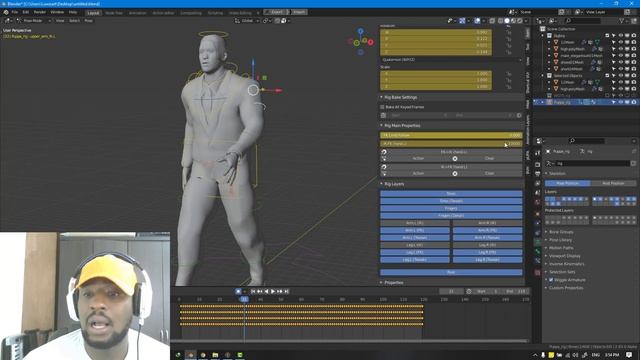Toggle the Fingers rig layer

pyautogui.click(x=451, y=208)
